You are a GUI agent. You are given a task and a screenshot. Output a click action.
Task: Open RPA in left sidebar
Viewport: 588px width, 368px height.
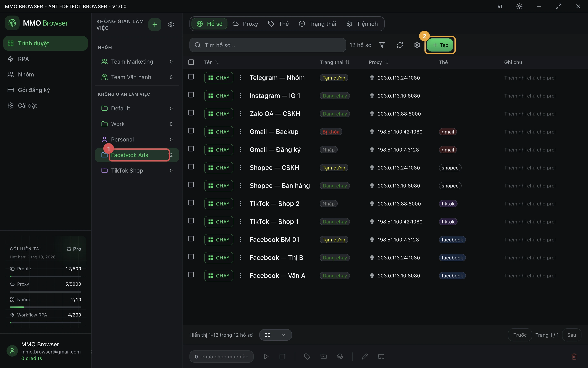(46, 59)
